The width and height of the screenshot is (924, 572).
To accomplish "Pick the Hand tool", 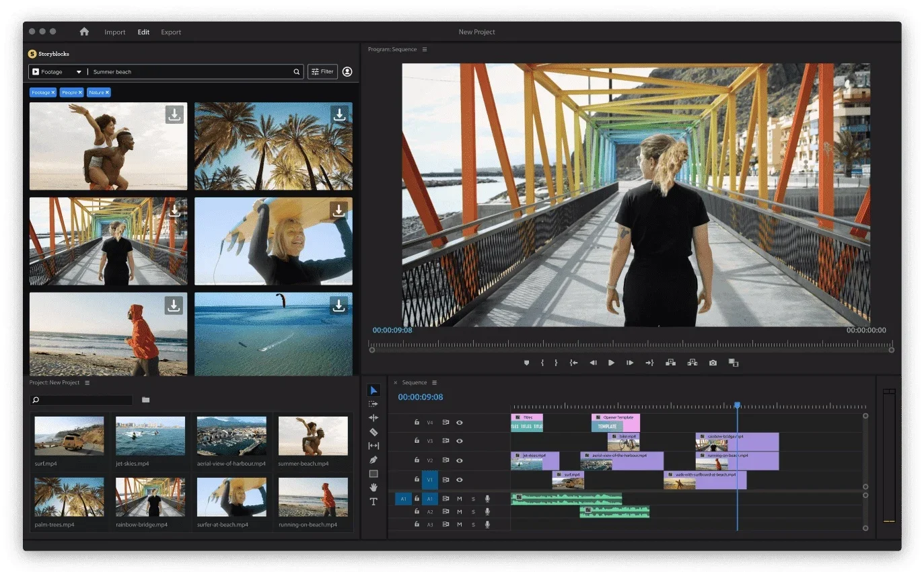I will [x=374, y=487].
